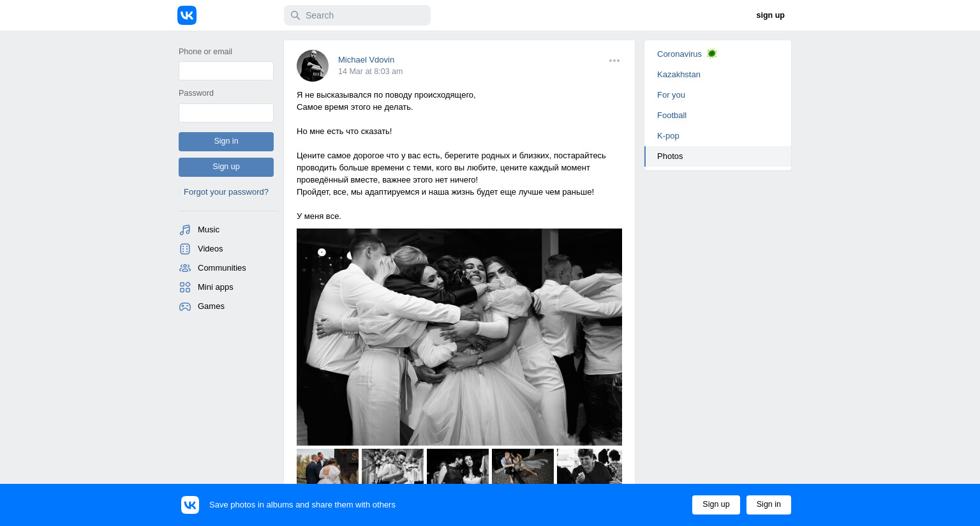Viewport: 980px width, 526px height.
Task: Click text 'У меня все.'
Action: tap(319, 216)
